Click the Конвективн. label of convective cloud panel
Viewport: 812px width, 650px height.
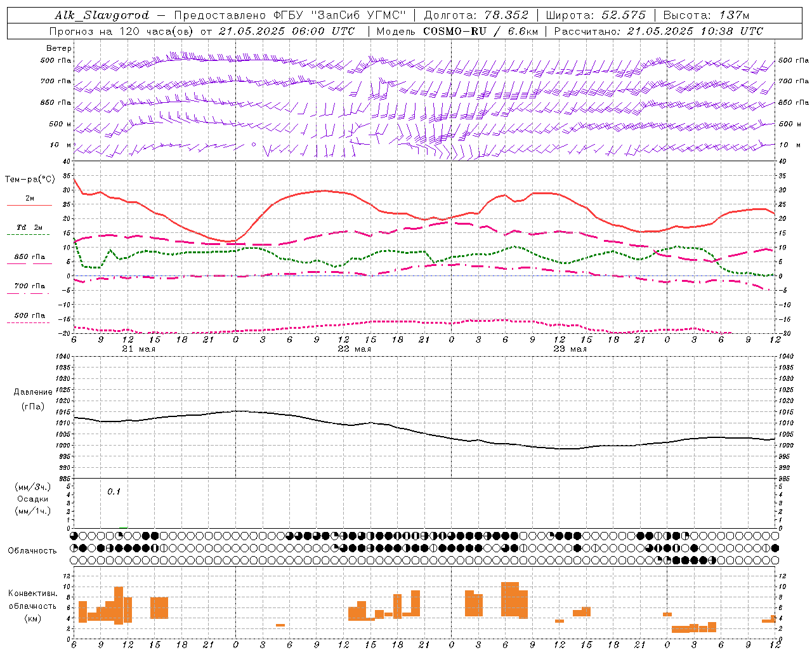33,594
